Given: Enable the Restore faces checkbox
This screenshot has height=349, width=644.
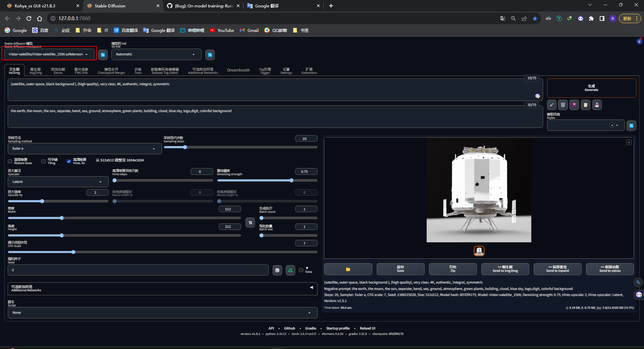Looking at the screenshot, I should [x=10, y=161].
